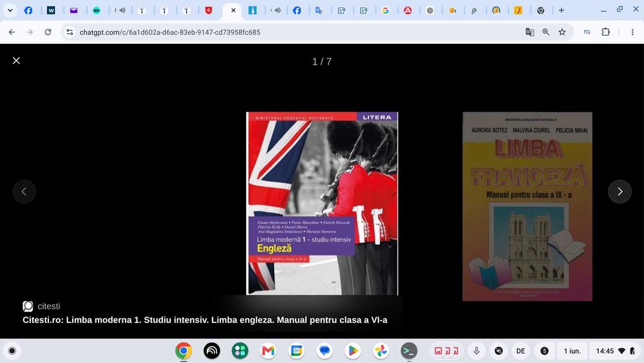The image size is (644, 363).
Task: Switch to the first Facebook tab
Action: pyautogui.click(x=28, y=10)
